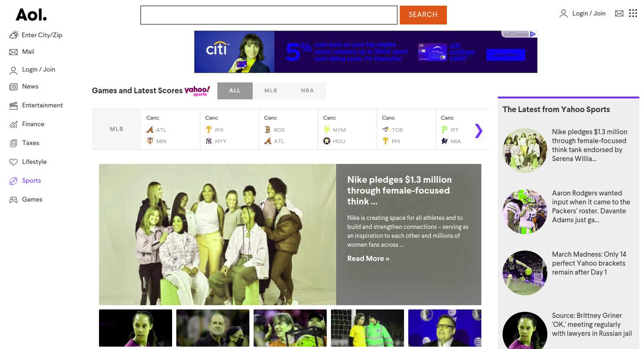
Task: Click the BOS Red Sox team logo
Action: pos(268,130)
